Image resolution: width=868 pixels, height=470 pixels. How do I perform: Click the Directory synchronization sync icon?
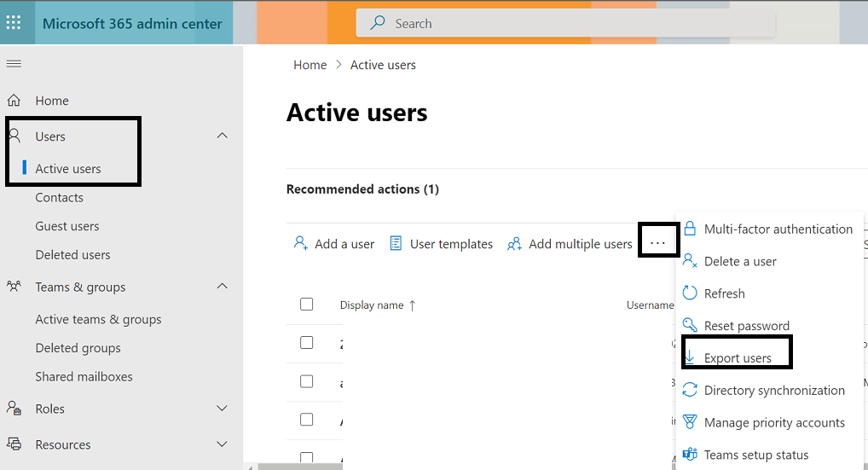[x=690, y=390]
